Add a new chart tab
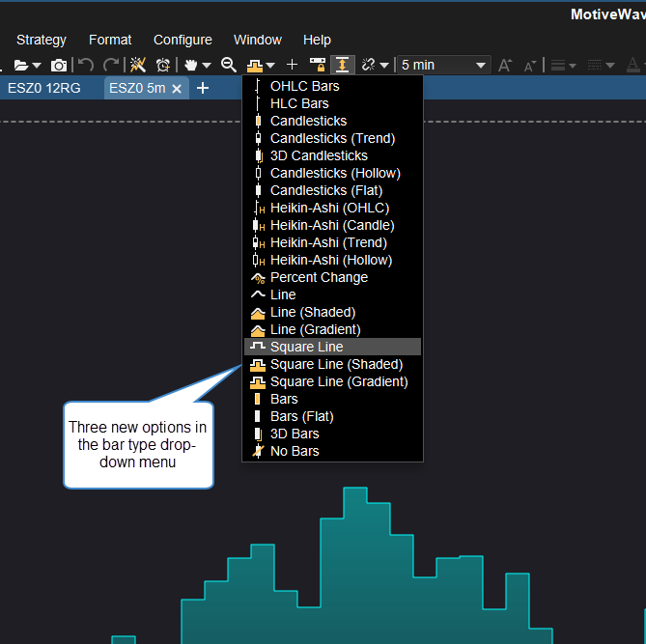This screenshot has height=644, width=646. click(x=203, y=88)
